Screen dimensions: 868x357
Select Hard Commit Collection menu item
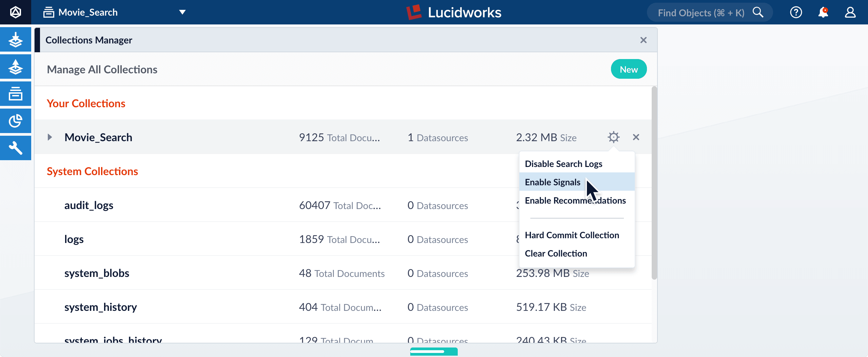(577, 235)
